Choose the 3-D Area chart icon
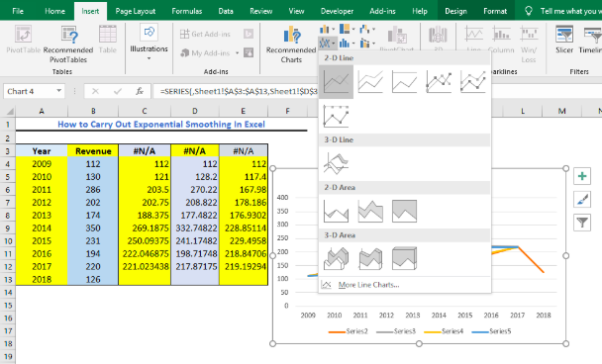 pyautogui.click(x=336, y=258)
